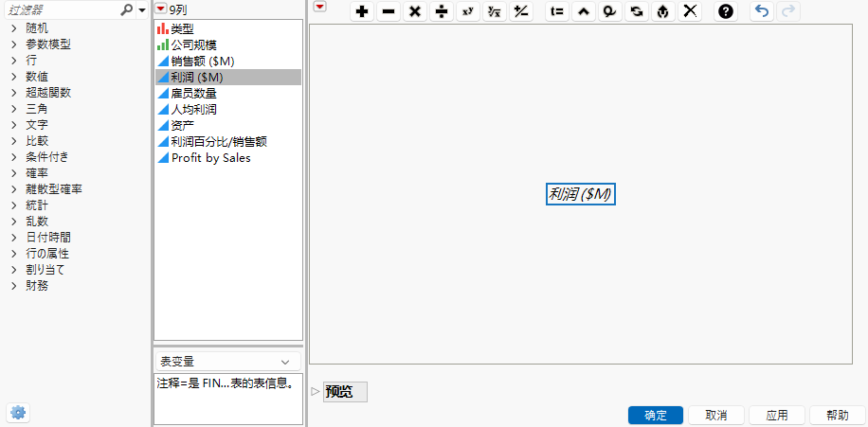Image resolution: width=868 pixels, height=427 pixels.
Task: Expand the 条件付き function group
Action: click(x=14, y=157)
